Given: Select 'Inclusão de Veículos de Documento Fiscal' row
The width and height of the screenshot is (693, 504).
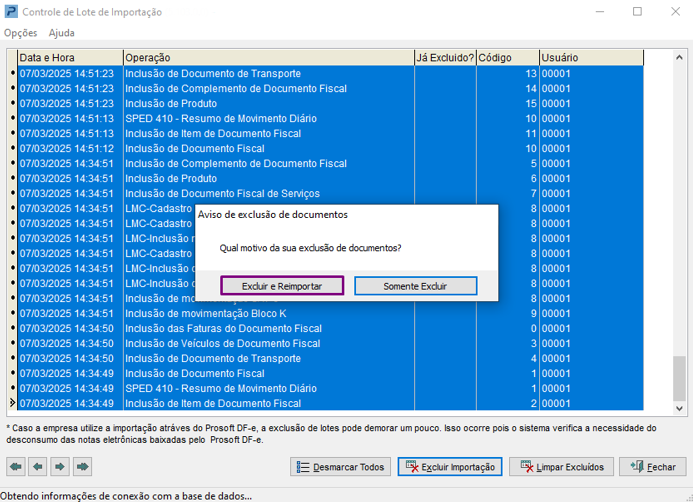Looking at the screenshot, I should (x=331, y=344).
